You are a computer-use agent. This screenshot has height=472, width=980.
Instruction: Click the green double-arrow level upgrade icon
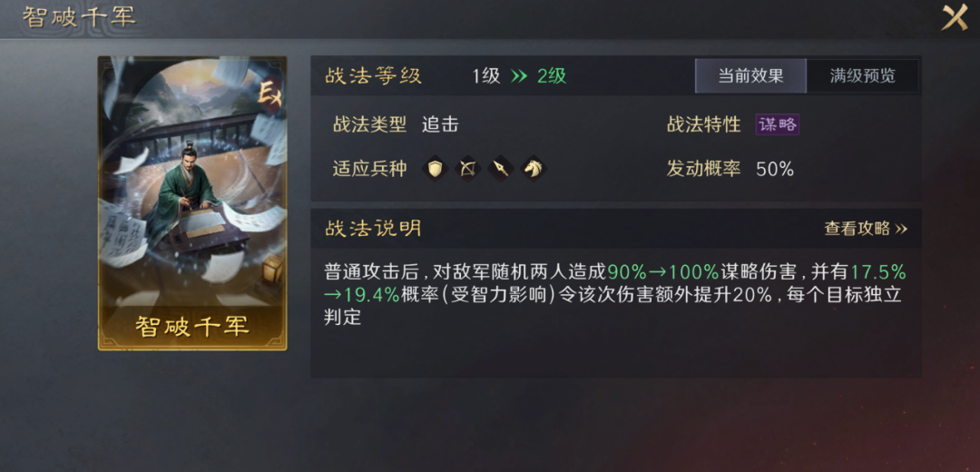(x=519, y=76)
